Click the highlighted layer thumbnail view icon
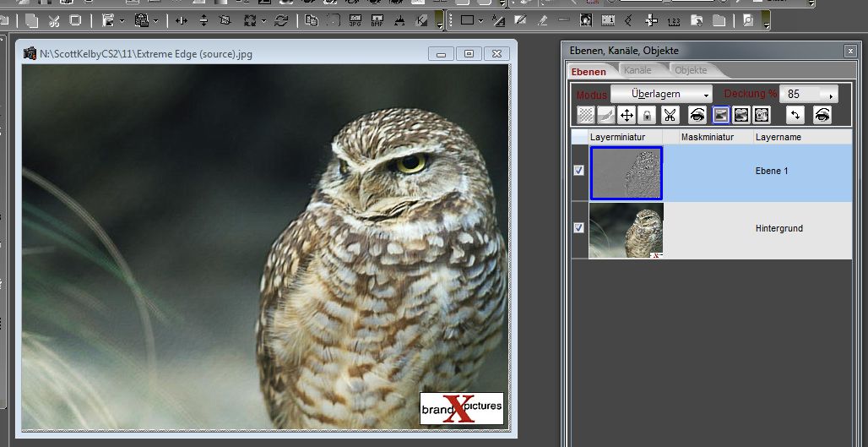868x447 pixels. pyautogui.click(x=720, y=115)
